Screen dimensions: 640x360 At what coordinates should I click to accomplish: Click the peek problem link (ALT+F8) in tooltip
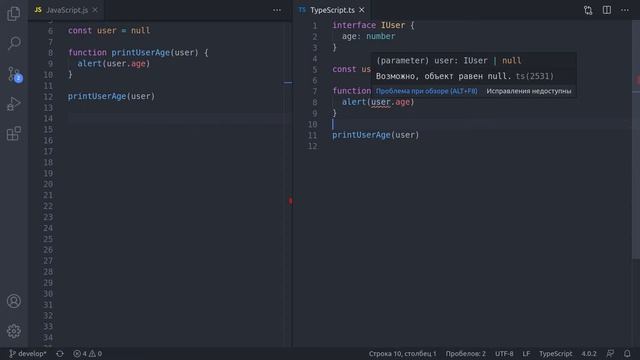[427, 91]
